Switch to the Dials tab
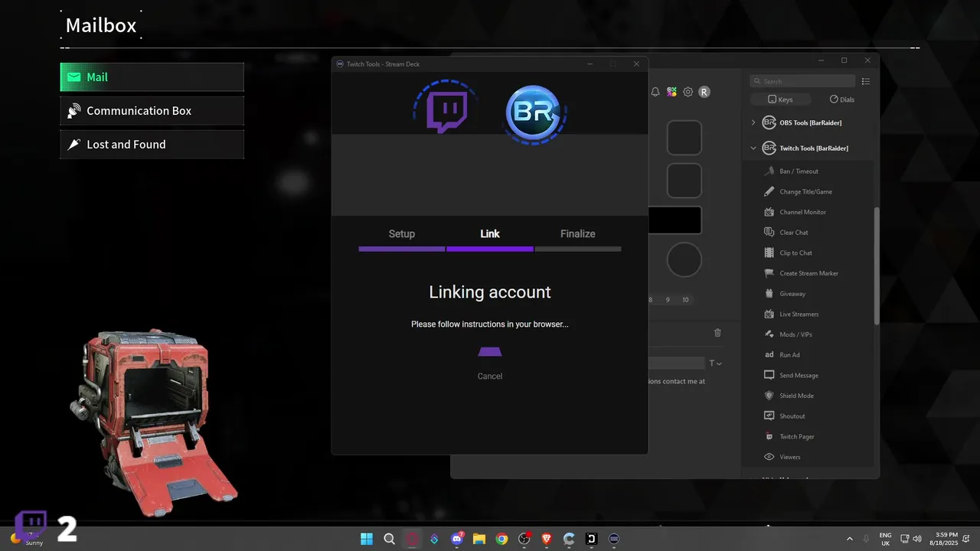Image resolution: width=980 pixels, height=551 pixels. click(x=841, y=99)
